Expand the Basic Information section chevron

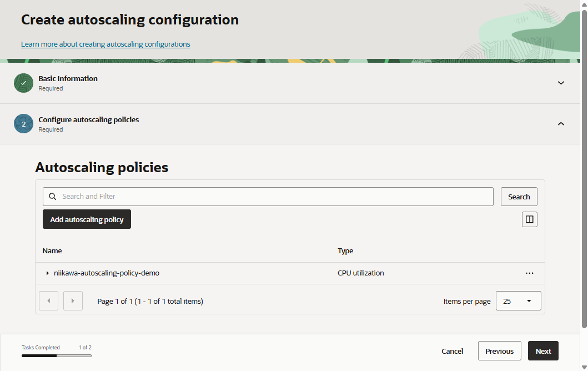tap(561, 83)
